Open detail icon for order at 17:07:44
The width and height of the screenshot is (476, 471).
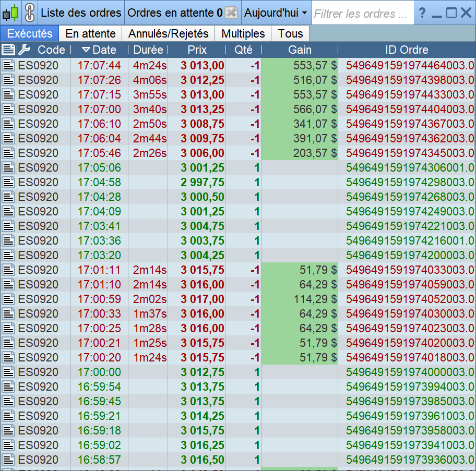8,66
